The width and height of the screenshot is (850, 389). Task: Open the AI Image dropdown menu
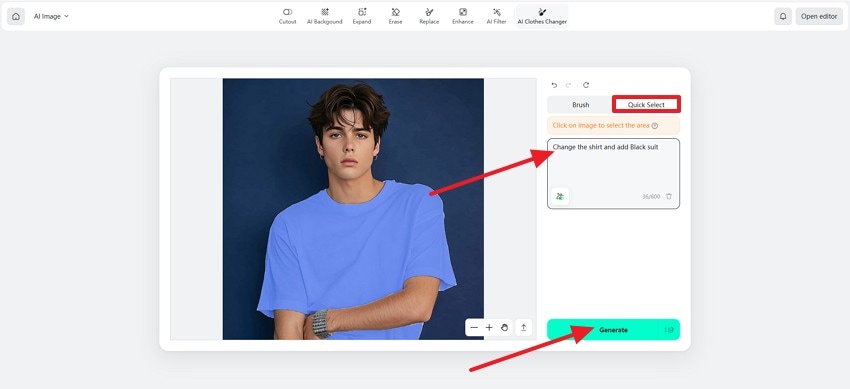51,16
